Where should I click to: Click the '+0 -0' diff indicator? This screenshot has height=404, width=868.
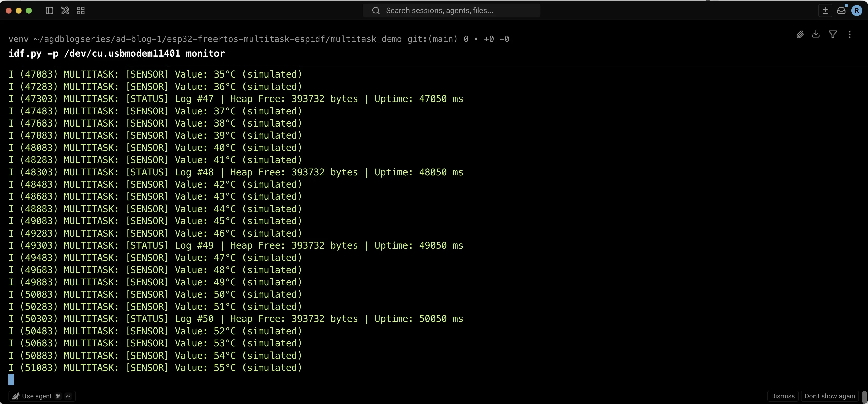click(496, 39)
